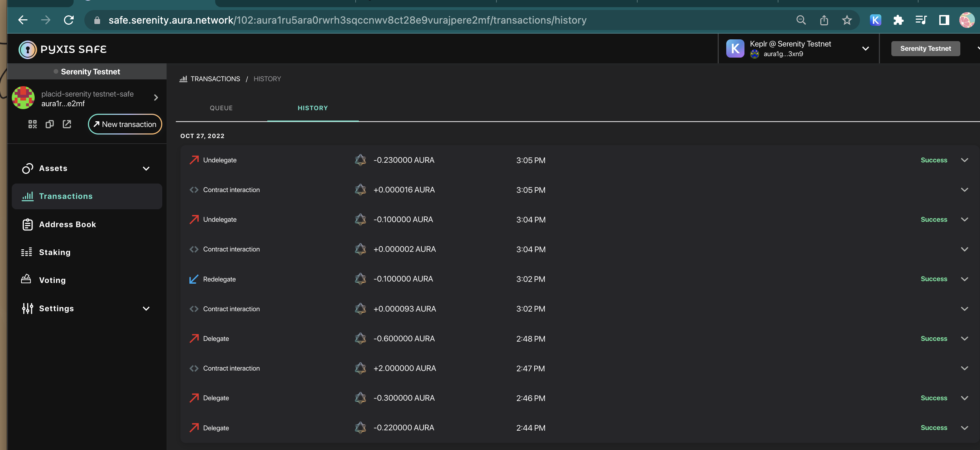
Task: Open the QR code for the safe address
Action: coord(32,124)
